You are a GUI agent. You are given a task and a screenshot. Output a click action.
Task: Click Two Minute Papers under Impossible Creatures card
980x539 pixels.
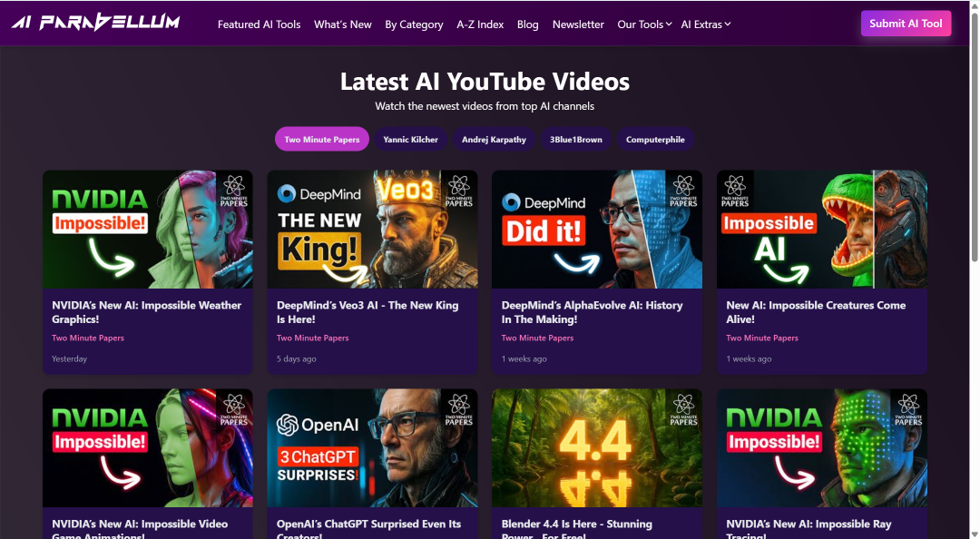[762, 338]
